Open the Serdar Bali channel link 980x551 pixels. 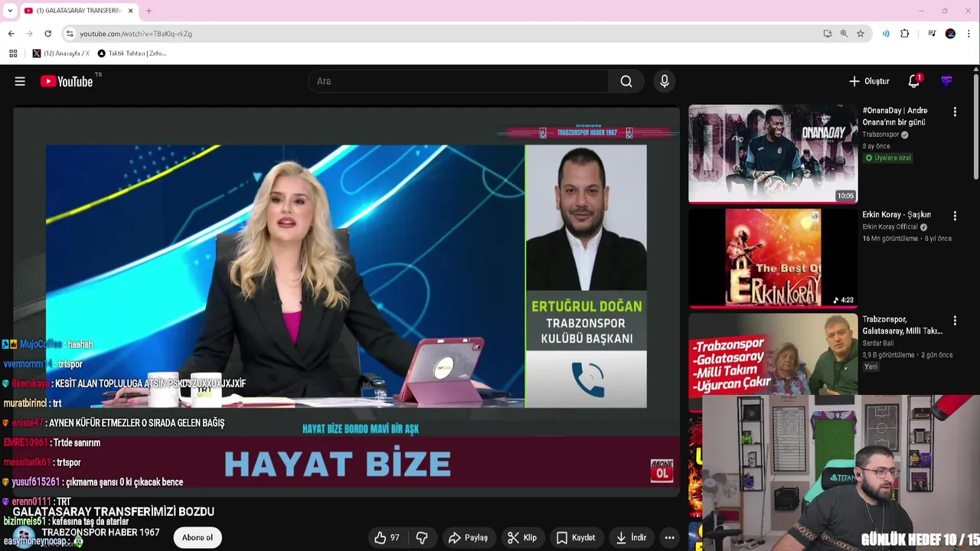click(x=877, y=344)
